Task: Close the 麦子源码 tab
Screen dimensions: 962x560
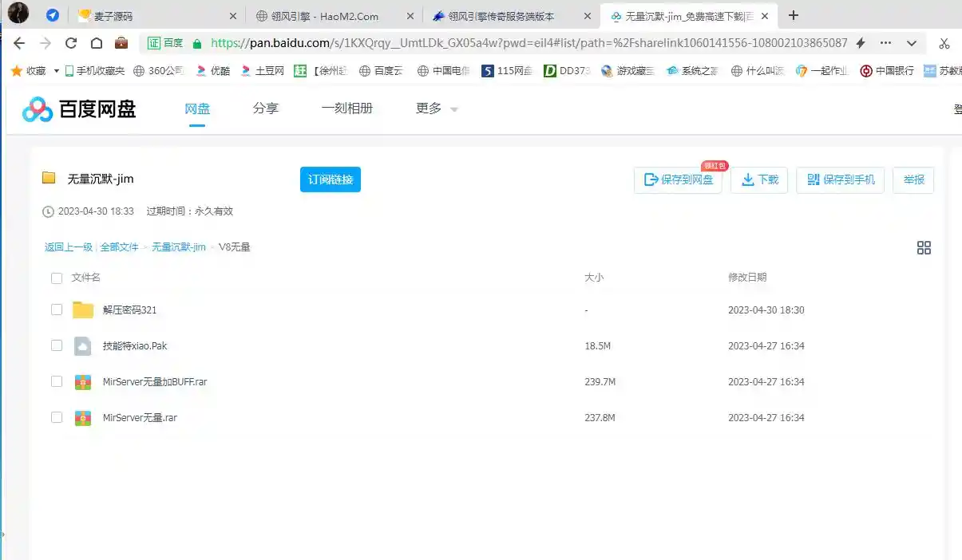Action: click(x=233, y=16)
